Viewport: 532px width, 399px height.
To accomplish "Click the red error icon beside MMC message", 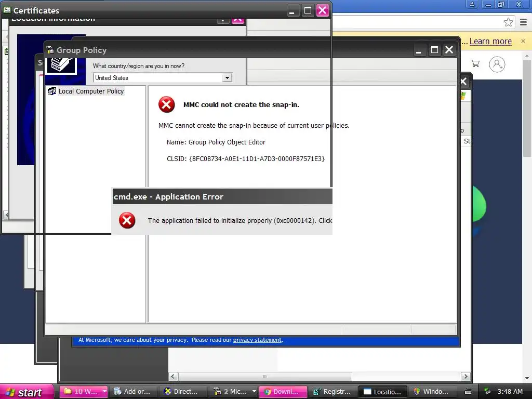I will [x=167, y=104].
